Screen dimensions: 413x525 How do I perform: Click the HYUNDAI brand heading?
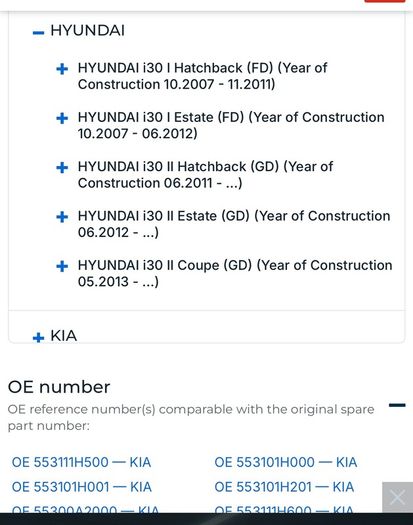tap(87, 30)
